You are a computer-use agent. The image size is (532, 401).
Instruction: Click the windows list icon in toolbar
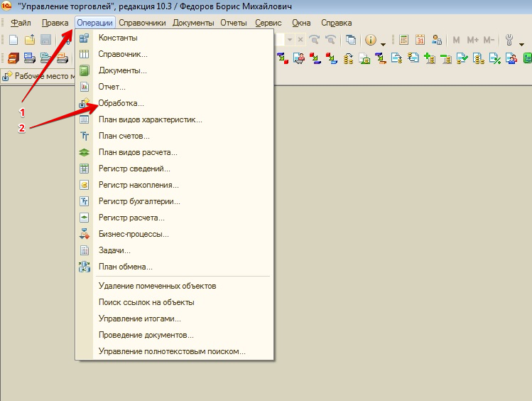(351, 40)
